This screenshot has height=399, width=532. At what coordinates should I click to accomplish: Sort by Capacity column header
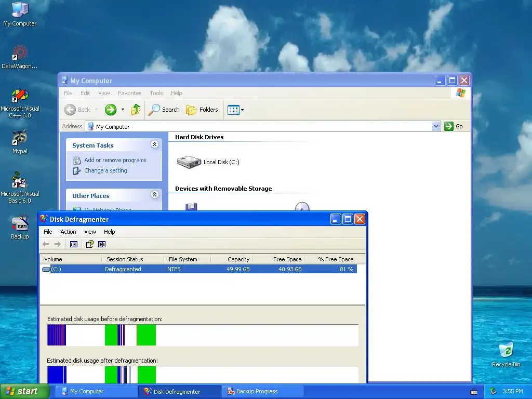pyautogui.click(x=232, y=259)
